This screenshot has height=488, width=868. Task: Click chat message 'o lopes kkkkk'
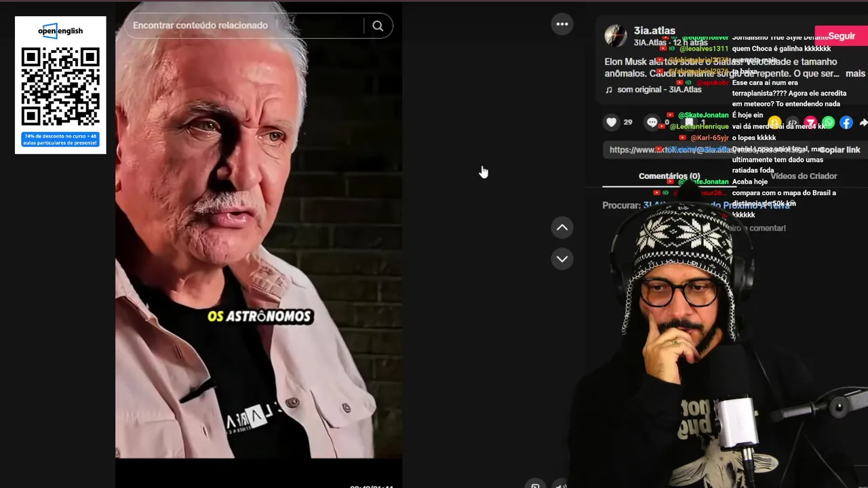[754, 138]
